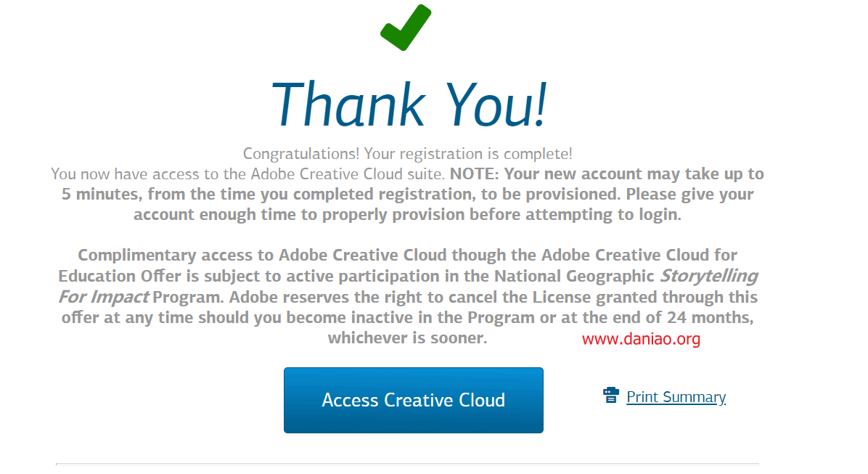
Task: Click the italic 'For Impact' text
Action: [103, 297]
